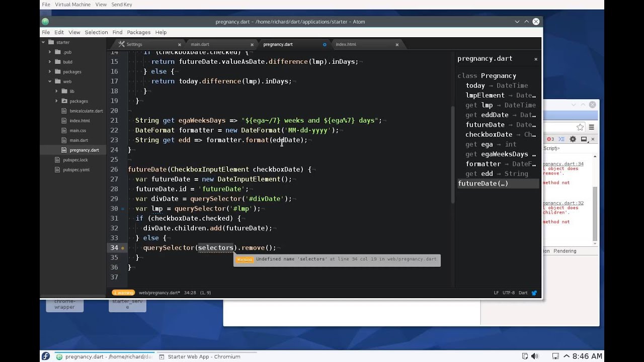Open DevTools settings gear
The width and height of the screenshot is (644, 362).
point(573,139)
